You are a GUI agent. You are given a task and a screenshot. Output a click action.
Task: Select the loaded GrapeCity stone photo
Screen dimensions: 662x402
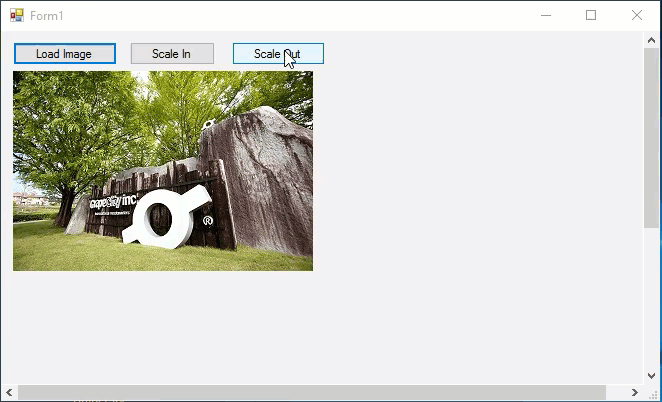pyautogui.click(x=163, y=171)
